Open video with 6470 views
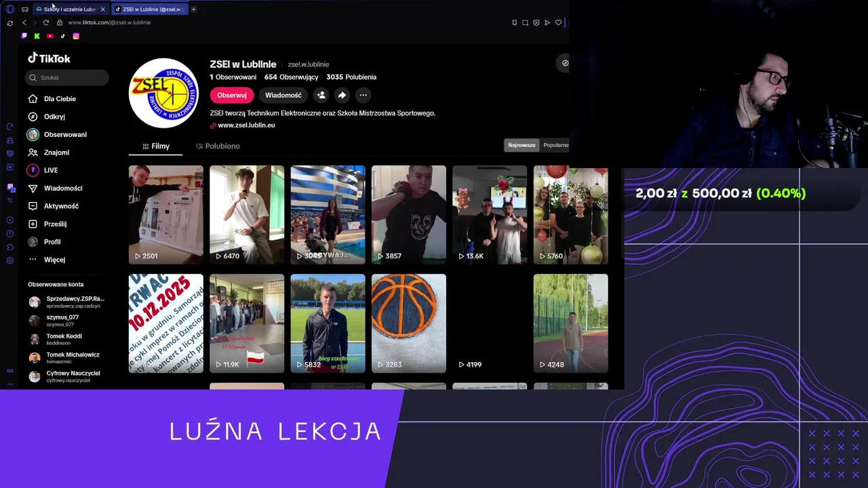This screenshot has height=488, width=868. coord(247,215)
